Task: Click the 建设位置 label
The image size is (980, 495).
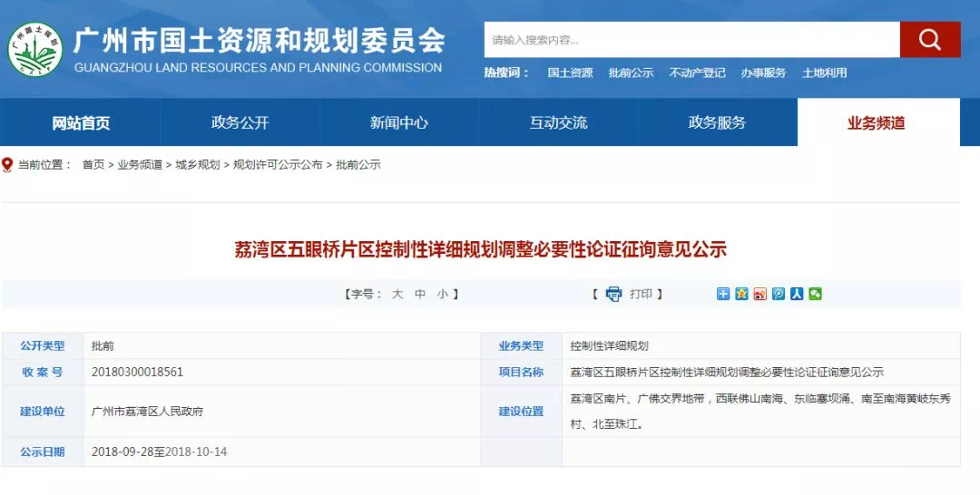Action: (x=521, y=412)
